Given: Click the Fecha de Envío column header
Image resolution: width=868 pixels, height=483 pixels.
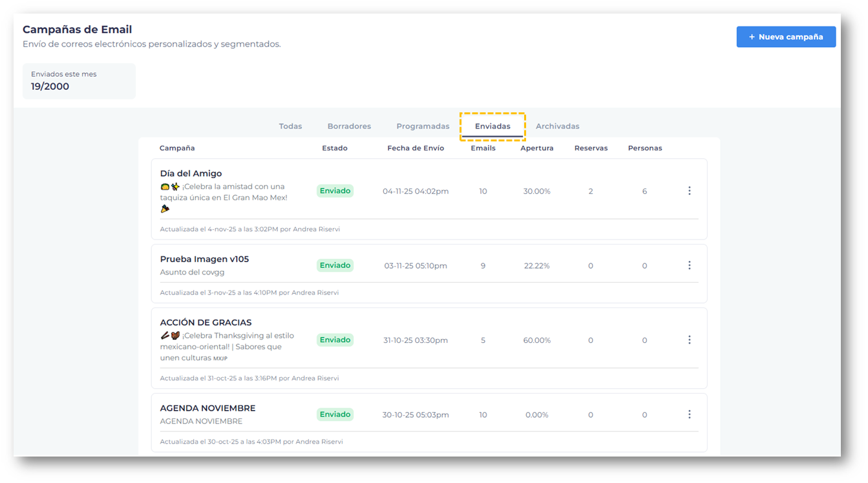Looking at the screenshot, I should 416,149.
